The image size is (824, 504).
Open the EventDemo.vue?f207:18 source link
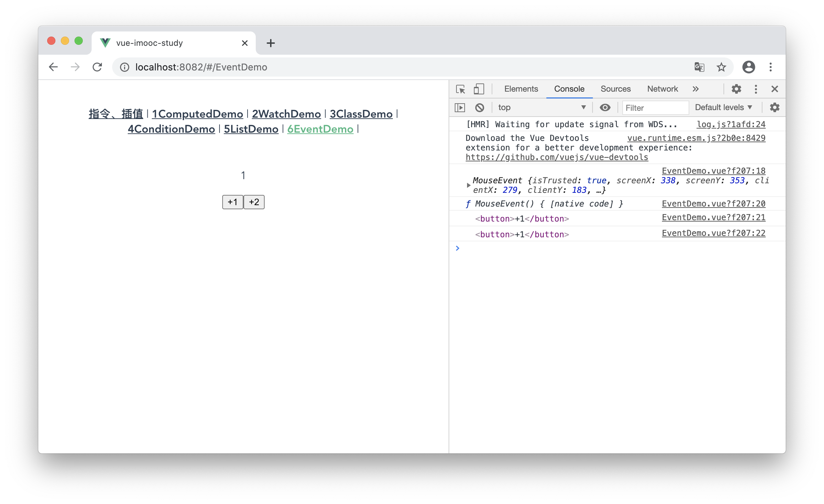pyautogui.click(x=714, y=171)
